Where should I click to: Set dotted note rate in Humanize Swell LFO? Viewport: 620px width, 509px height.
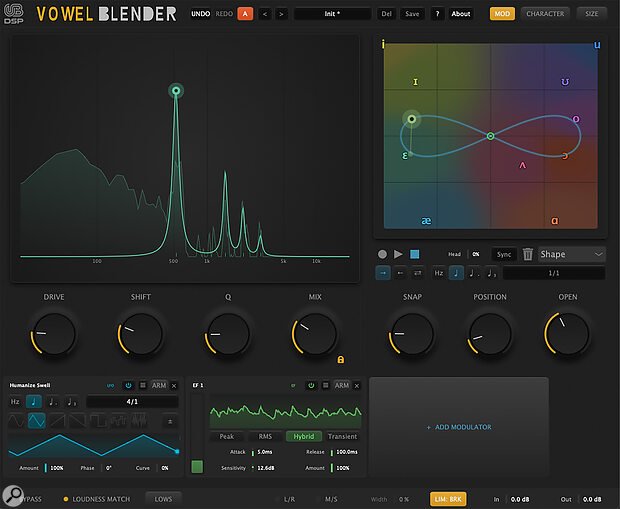(52, 401)
